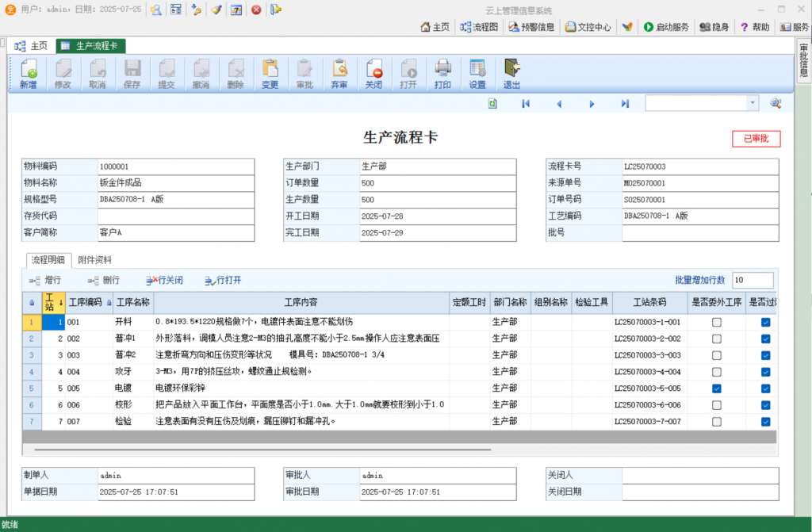Image resolution: width=812 pixels, height=532 pixels.
Task: Uncheck the last-column checkbox in the 开料 row
Action: click(x=765, y=322)
